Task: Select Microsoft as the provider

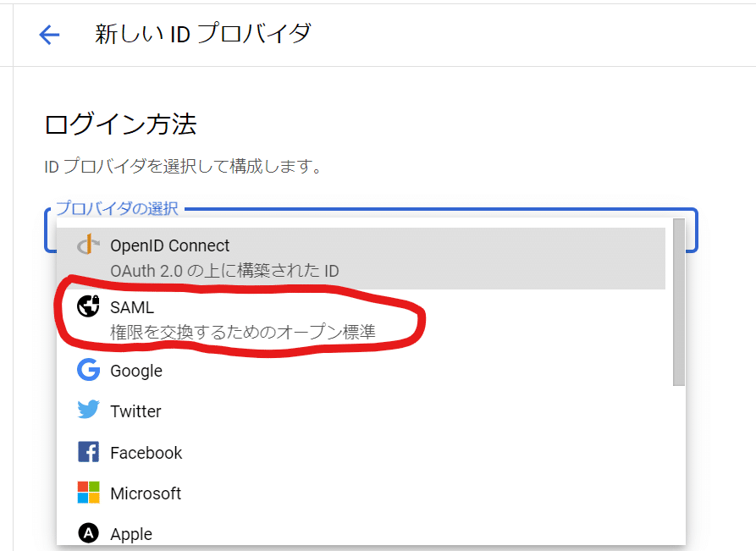Action: tap(361, 493)
